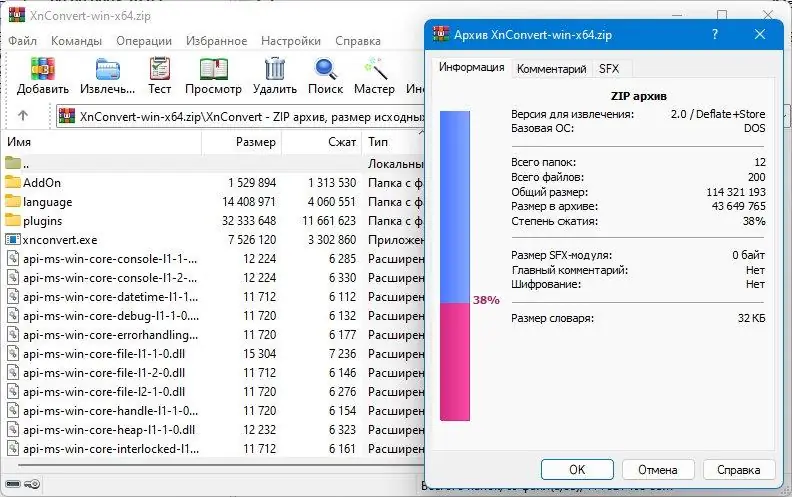Image resolution: width=792 pixels, height=497 pixels.
Task: Select the api-ms-win-core-console-l1-1 row name
Action: tap(110, 259)
